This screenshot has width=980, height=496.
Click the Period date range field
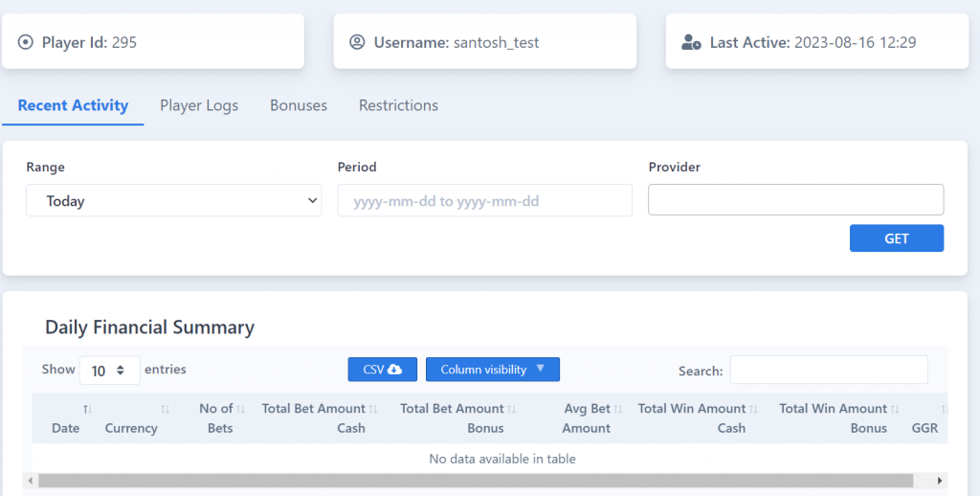click(x=485, y=201)
